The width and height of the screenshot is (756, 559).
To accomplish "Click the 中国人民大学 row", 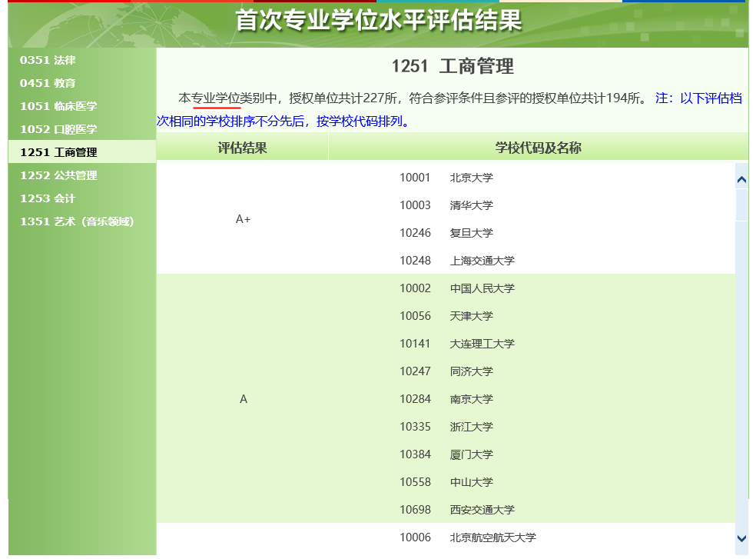I will 532,288.
